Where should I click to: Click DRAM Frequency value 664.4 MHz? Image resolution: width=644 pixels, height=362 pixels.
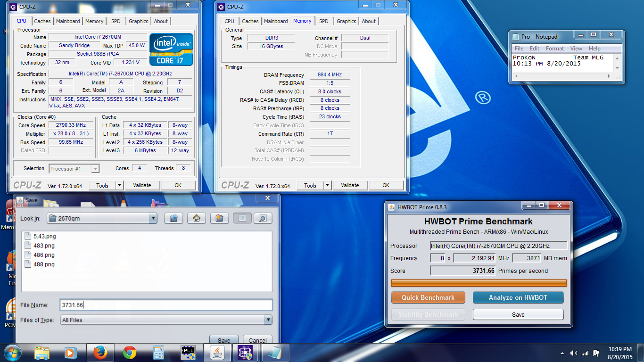(x=330, y=74)
